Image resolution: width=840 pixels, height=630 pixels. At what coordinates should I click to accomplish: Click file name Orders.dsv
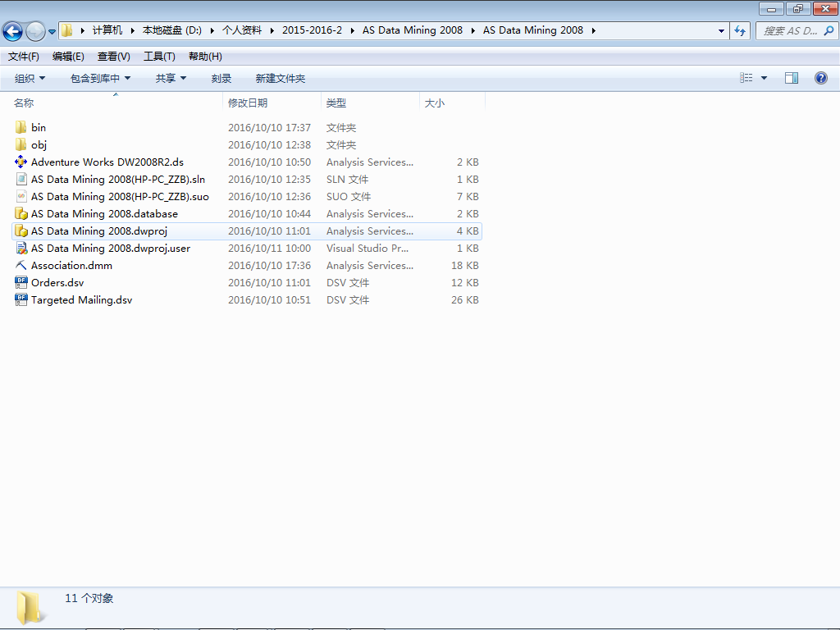click(57, 282)
